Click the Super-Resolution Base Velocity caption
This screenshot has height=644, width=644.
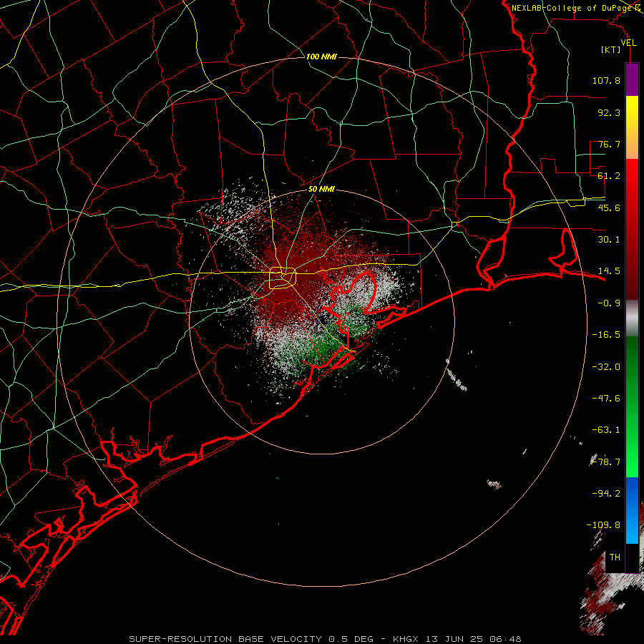tap(325, 639)
